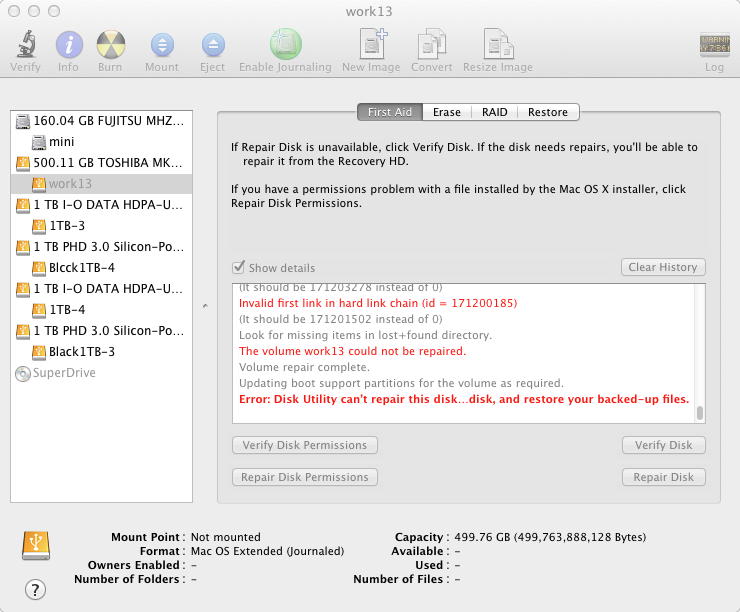
Task: Switch to the RAID tab
Action: click(x=495, y=112)
